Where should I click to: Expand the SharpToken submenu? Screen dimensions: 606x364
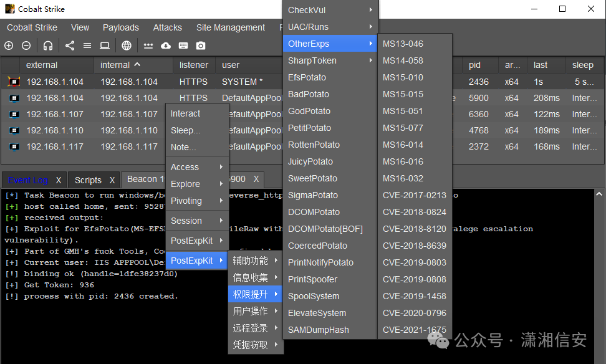click(x=330, y=60)
